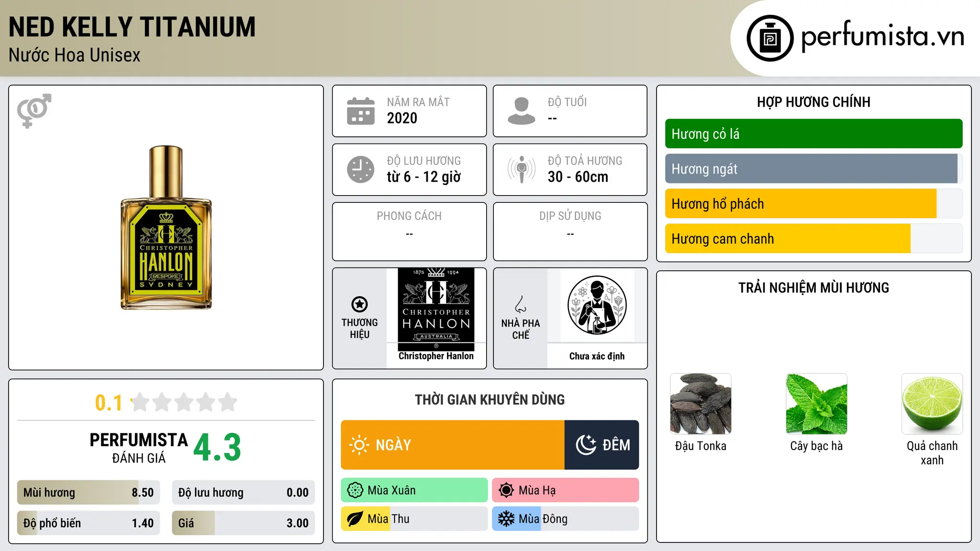Click the sun icon in the Ngày bar
Screen dimensions: 980x551
pyautogui.click(x=359, y=445)
